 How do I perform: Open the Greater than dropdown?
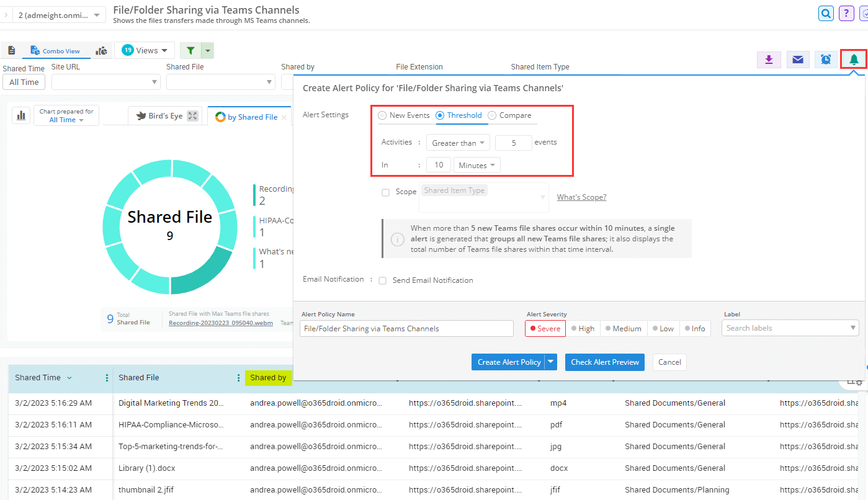(458, 143)
